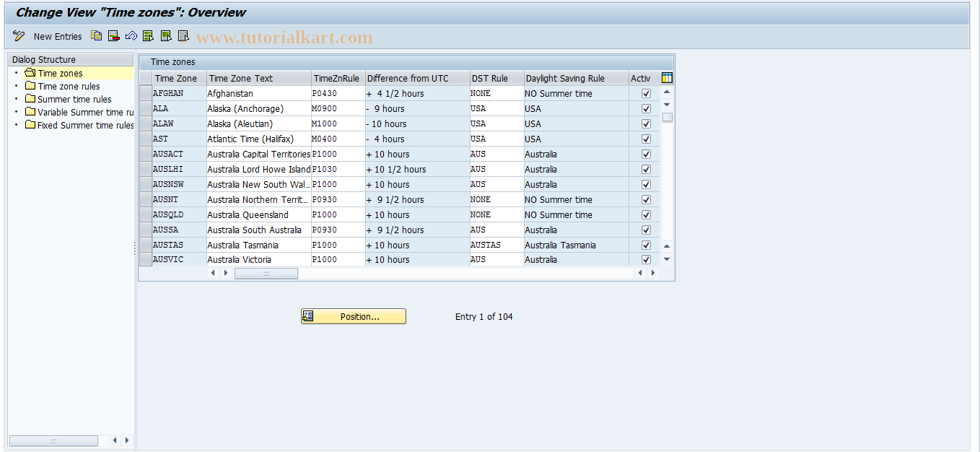
Task: Click the Select All entries icon
Action: point(148,36)
